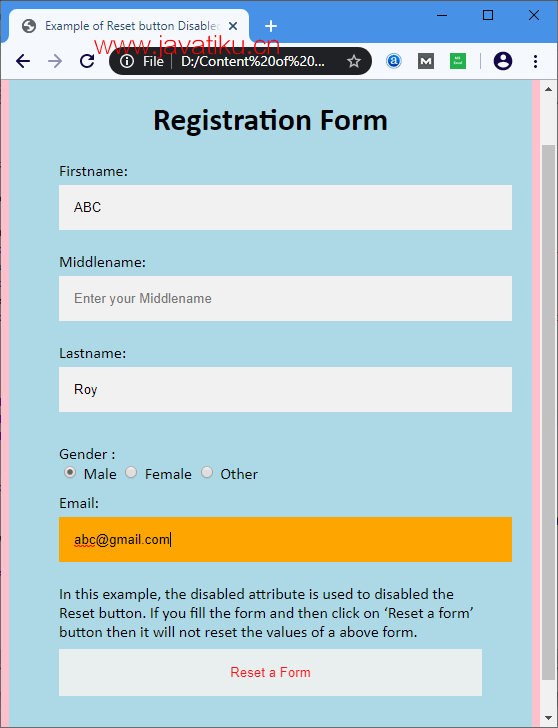The width and height of the screenshot is (558, 728).
Task: Close the current browser tab
Action: pos(233,26)
